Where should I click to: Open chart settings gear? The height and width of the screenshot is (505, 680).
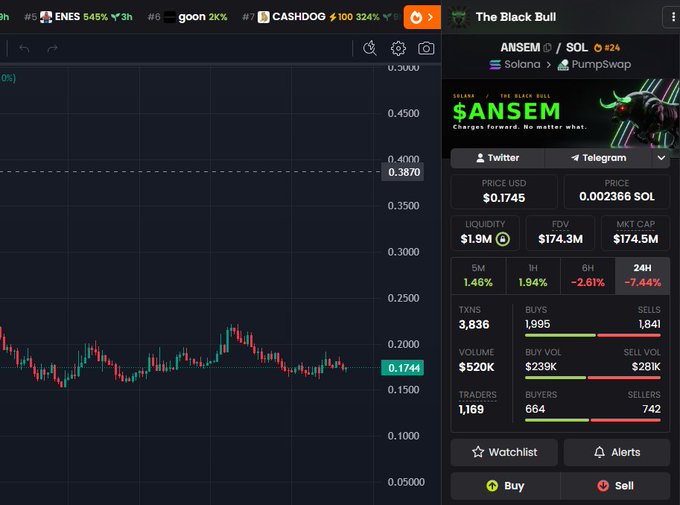pyautogui.click(x=398, y=48)
